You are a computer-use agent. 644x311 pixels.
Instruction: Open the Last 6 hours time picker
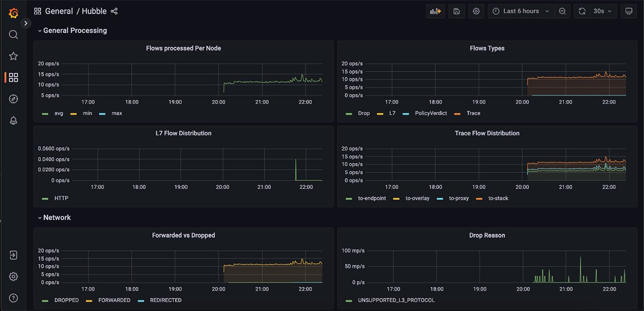pos(521,11)
